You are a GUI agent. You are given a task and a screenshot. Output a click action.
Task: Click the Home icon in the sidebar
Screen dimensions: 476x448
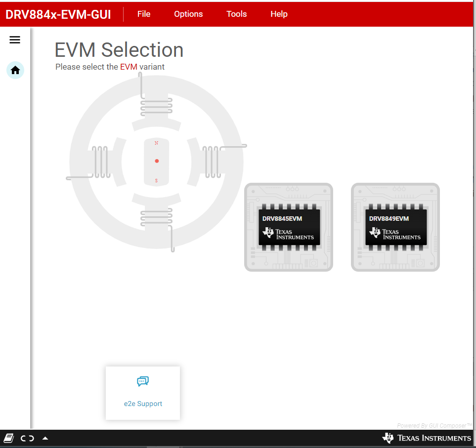pyautogui.click(x=15, y=70)
